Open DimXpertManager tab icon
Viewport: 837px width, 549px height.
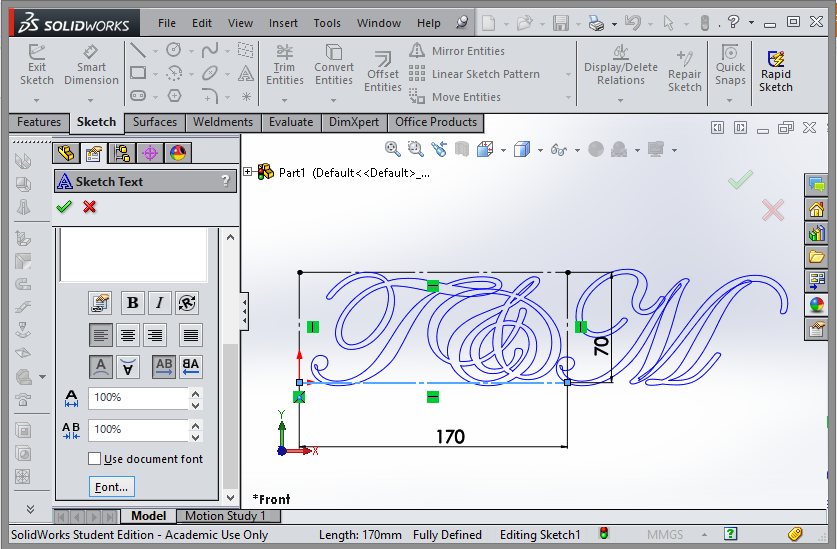[x=150, y=153]
